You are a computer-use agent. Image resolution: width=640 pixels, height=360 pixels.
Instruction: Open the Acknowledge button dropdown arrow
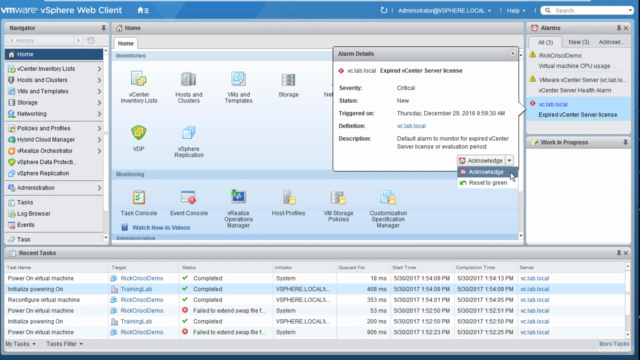tap(509, 160)
